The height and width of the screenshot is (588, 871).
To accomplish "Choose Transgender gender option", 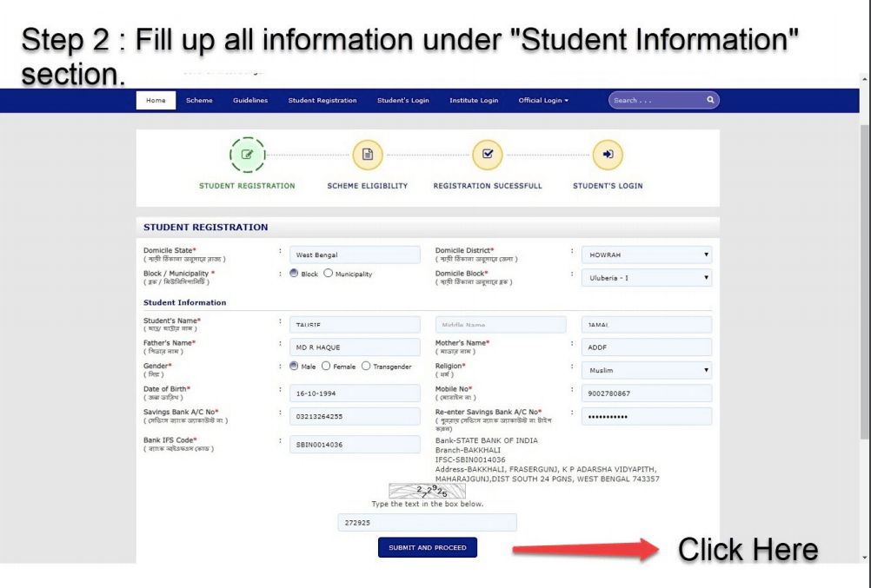I will tap(366, 366).
